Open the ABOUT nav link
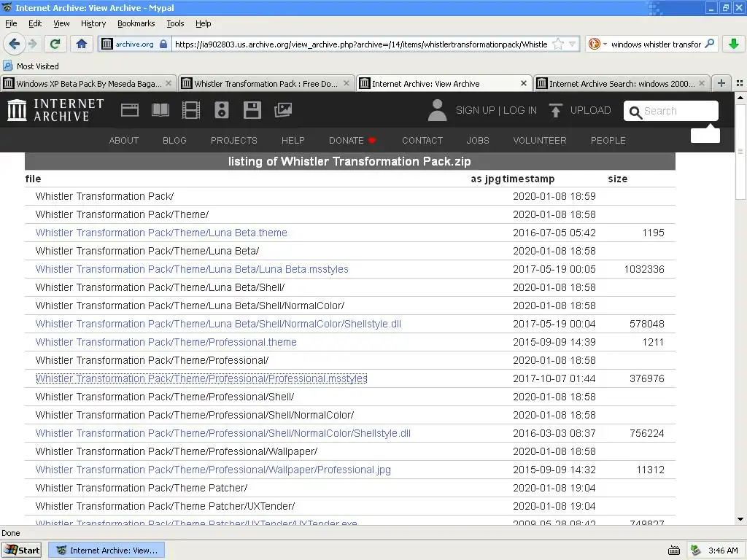 (124, 141)
